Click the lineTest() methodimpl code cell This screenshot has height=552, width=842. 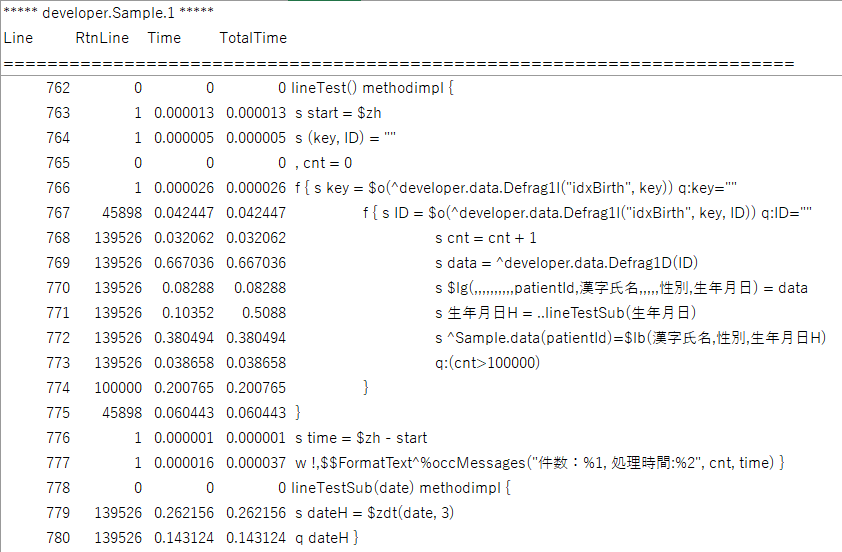point(373,87)
